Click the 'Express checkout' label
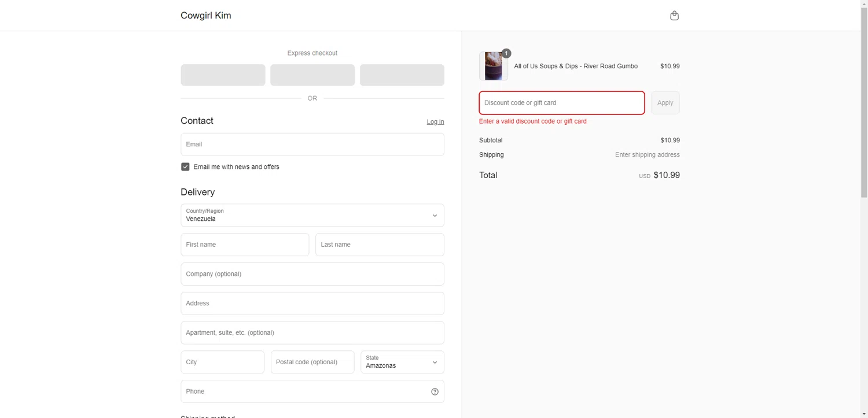The width and height of the screenshot is (868, 418). (312, 53)
